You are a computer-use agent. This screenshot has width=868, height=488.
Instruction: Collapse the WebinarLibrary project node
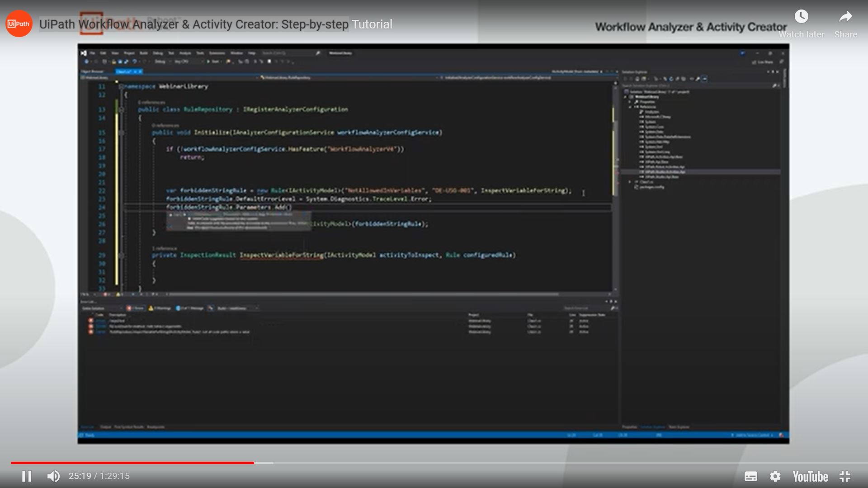click(625, 97)
